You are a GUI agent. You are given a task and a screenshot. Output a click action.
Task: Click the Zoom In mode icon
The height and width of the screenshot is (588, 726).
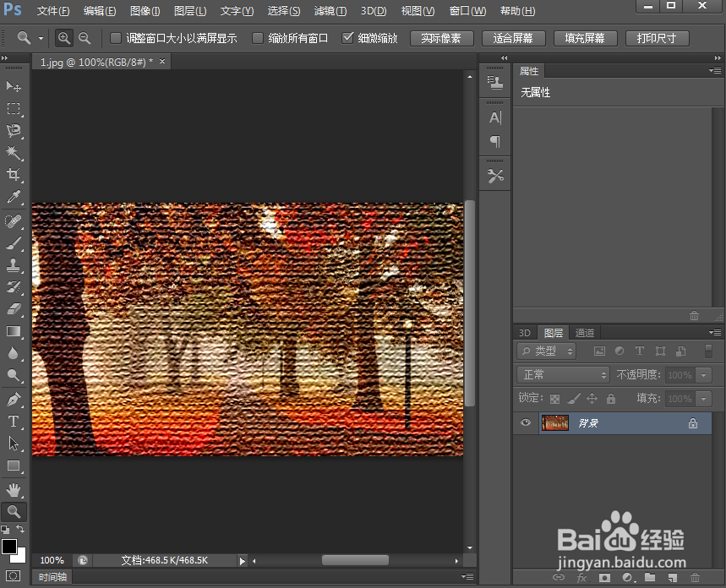(x=64, y=38)
